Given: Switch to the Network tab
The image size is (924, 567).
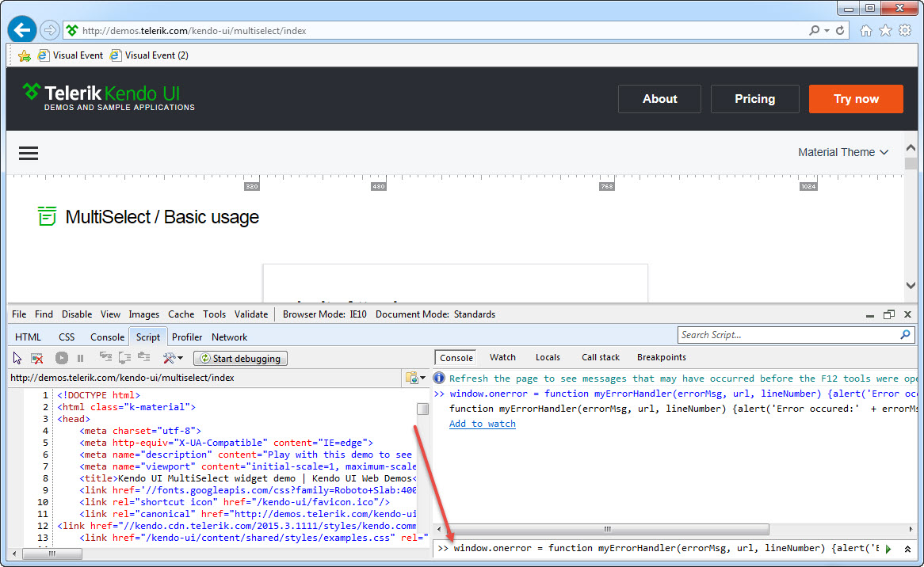Looking at the screenshot, I should [x=229, y=337].
